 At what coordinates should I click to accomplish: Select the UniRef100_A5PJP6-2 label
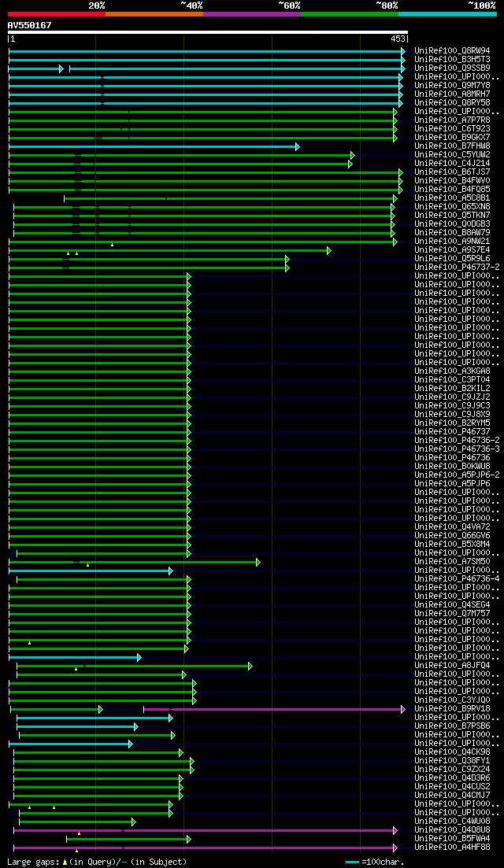click(457, 475)
